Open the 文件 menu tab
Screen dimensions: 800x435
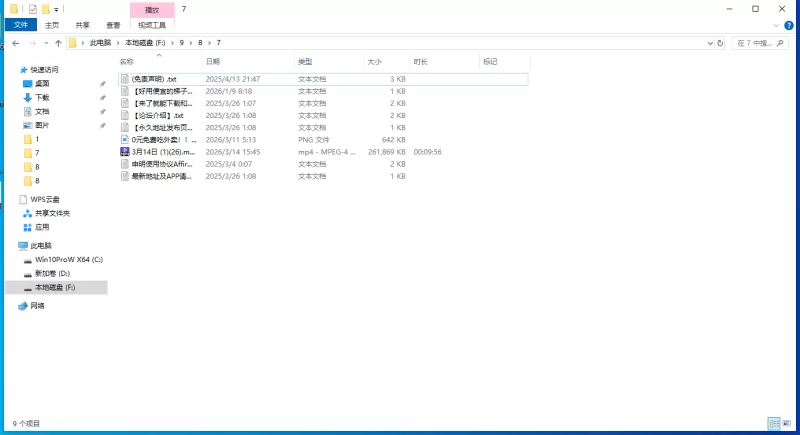point(20,25)
